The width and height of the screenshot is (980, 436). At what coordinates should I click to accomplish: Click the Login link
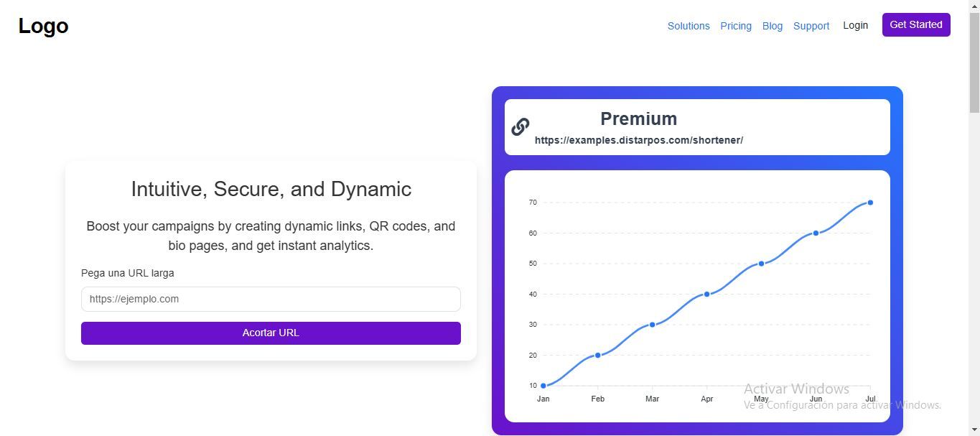[x=855, y=25]
